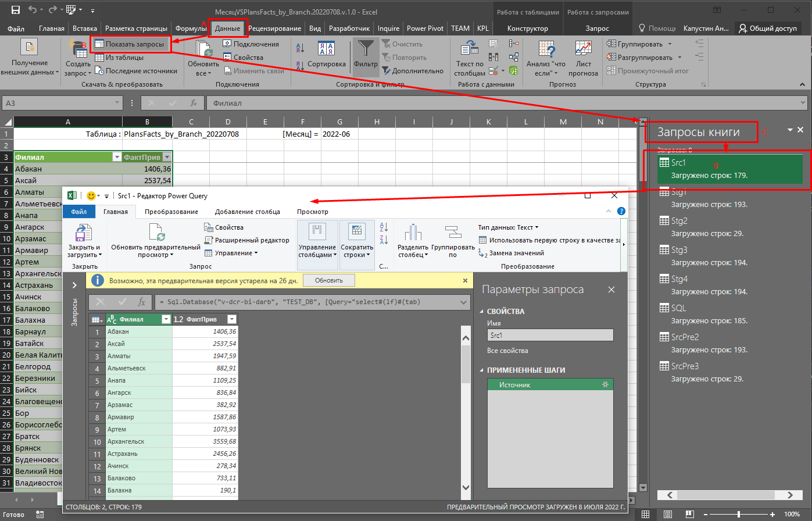
Task: Open the Excel Name Box dropdown
Action: tap(117, 103)
